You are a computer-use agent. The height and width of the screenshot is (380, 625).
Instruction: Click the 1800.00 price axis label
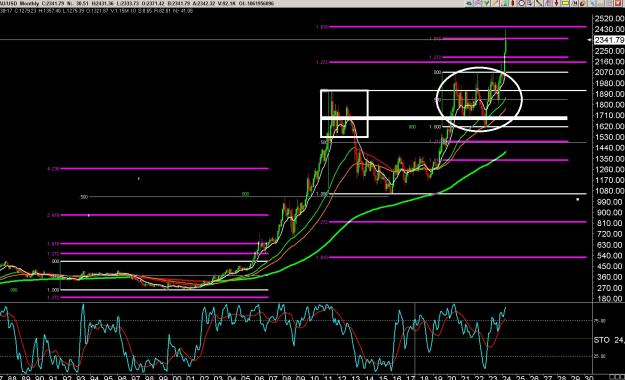tap(609, 104)
